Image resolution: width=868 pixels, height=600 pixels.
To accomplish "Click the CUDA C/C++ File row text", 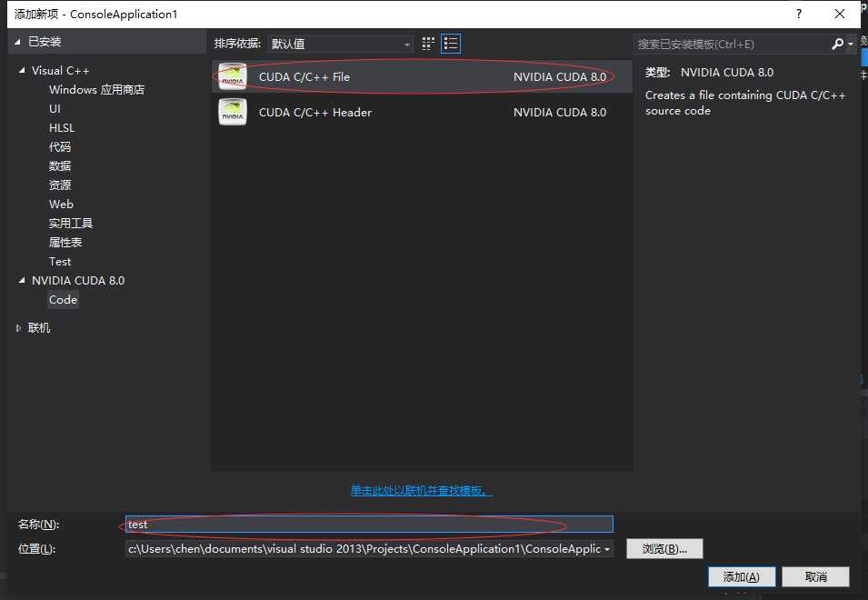I will coord(304,77).
